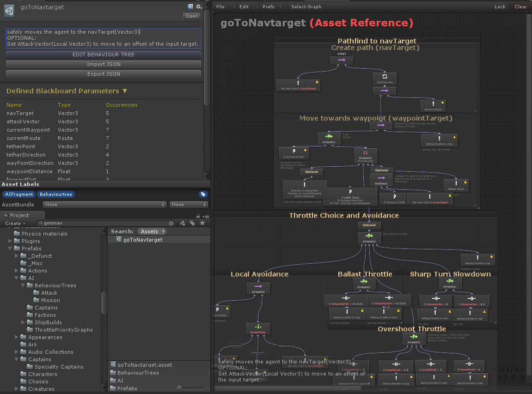Screen dimensions: 532x394
Task: Toggle the Project panel lock icon
Action: pos(198,216)
